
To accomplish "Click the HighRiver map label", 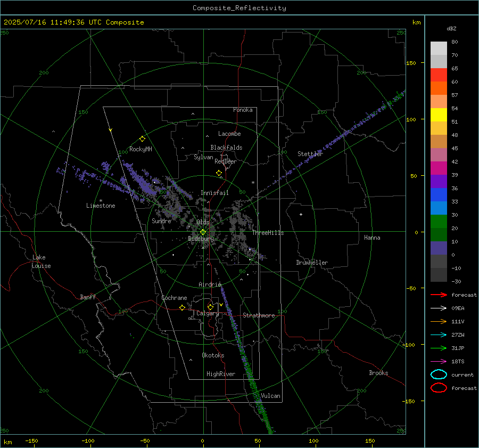I will tap(221, 374).
